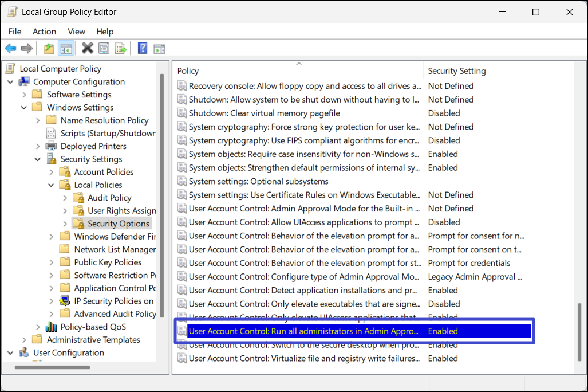The width and height of the screenshot is (588, 392).
Task: Open the View menu
Action: click(76, 32)
